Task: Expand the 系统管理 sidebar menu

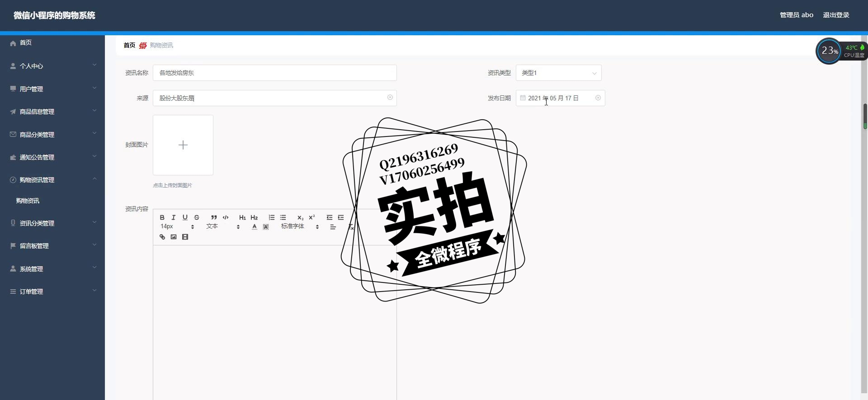Action: pos(52,269)
